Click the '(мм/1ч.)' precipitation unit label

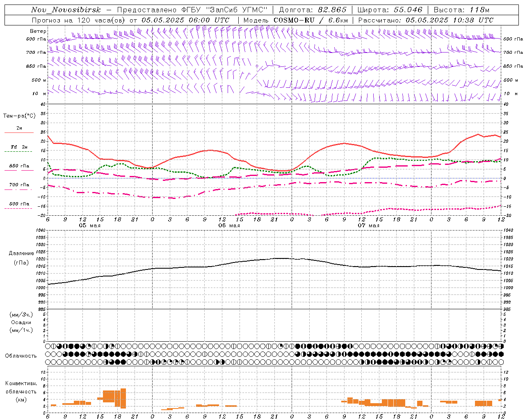click(21, 330)
